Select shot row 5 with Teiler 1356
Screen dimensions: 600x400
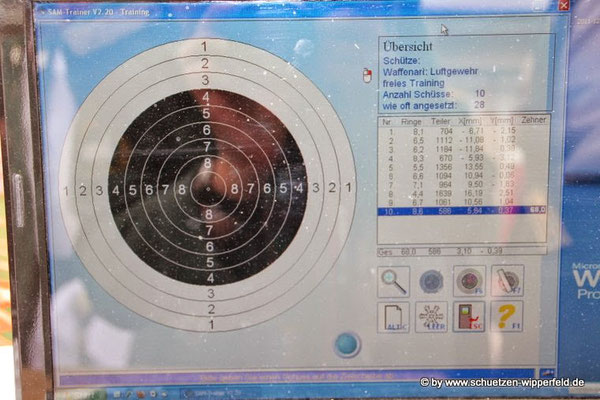click(x=461, y=167)
